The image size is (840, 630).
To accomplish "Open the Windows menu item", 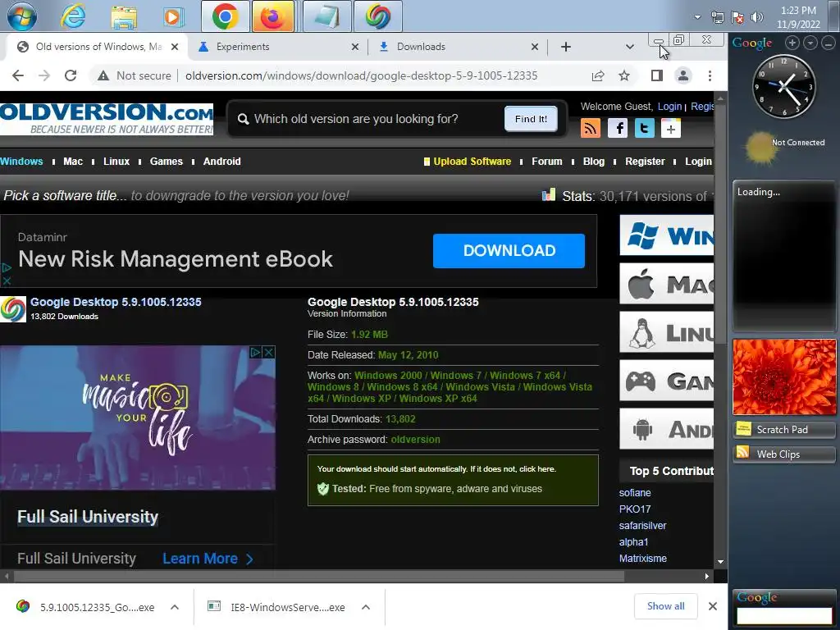I will (21, 162).
